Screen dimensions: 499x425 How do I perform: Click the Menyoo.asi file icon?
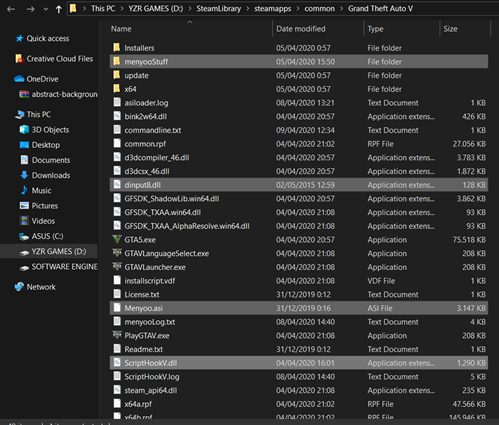point(117,308)
